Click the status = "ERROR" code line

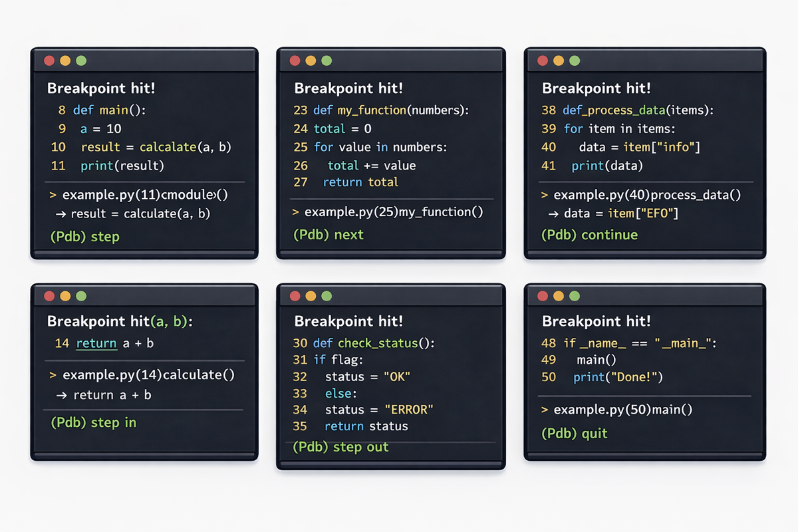click(379, 410)
